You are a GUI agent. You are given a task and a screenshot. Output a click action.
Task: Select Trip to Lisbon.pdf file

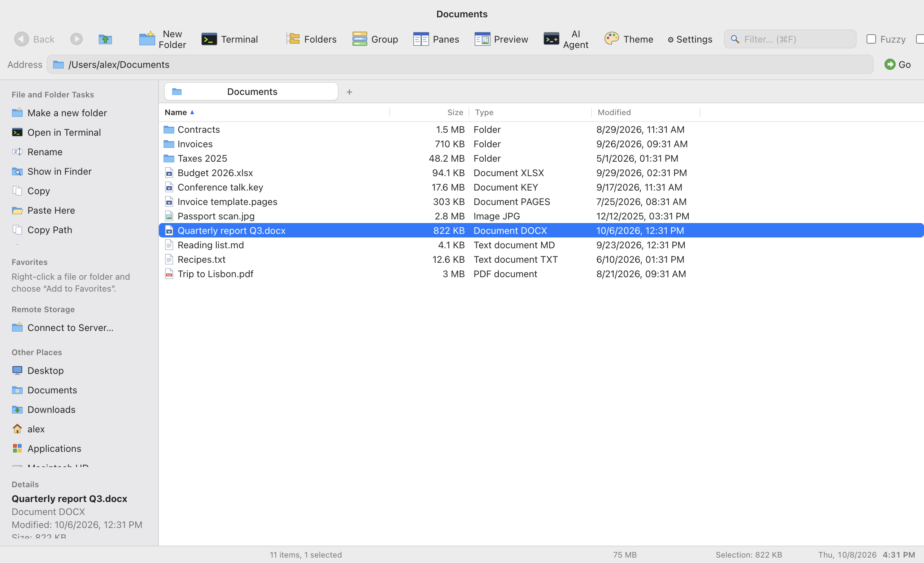[x=541, y=274]
